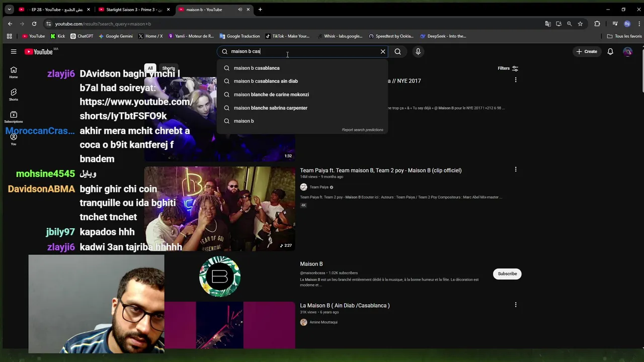Open 'You' in the YouTube sidebar
Screen dimensions: 644x362
tap(14, 139)
